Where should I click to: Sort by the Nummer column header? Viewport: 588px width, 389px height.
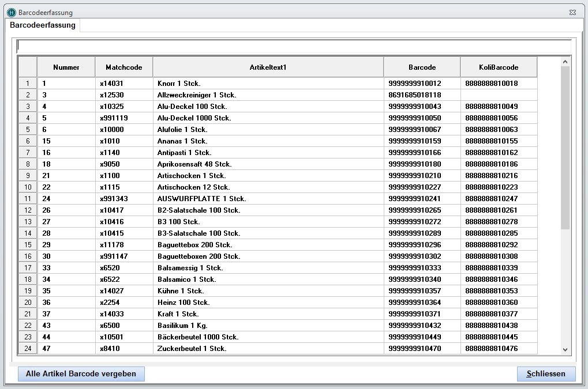pos(66,67)
